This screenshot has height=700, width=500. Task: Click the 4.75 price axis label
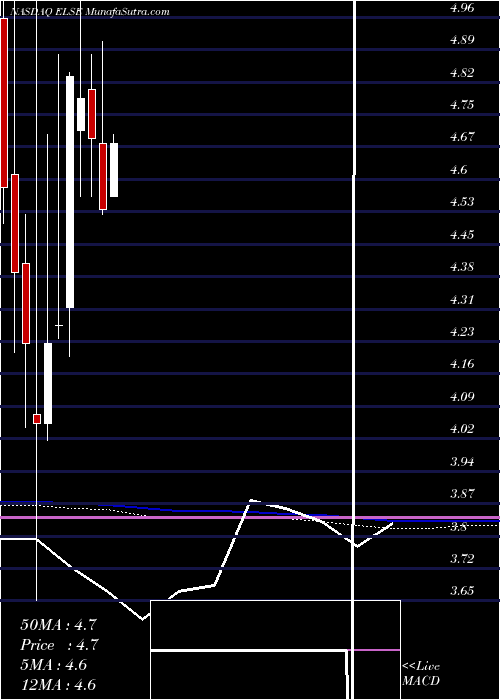pyautogui.click(x=464, y=104)
